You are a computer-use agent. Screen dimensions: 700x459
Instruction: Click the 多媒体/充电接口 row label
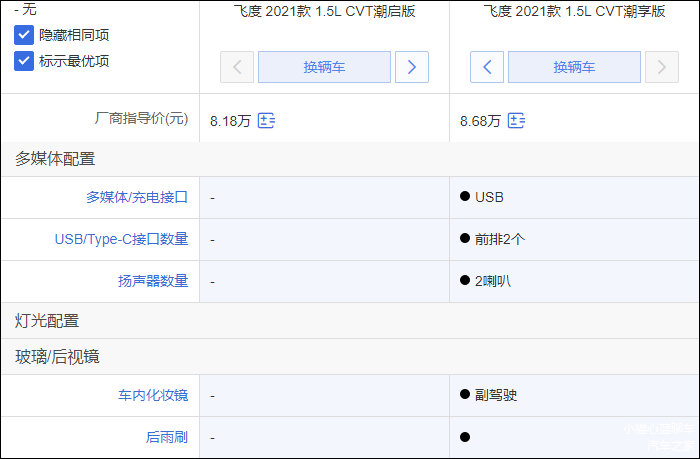click(x=137, y=197)
